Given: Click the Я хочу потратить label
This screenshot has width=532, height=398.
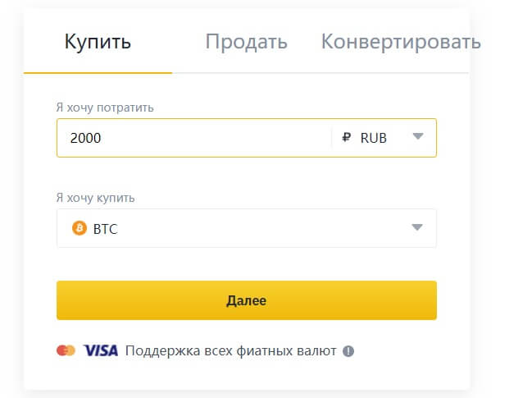Looking at the screenshot, I should point(105,108).
